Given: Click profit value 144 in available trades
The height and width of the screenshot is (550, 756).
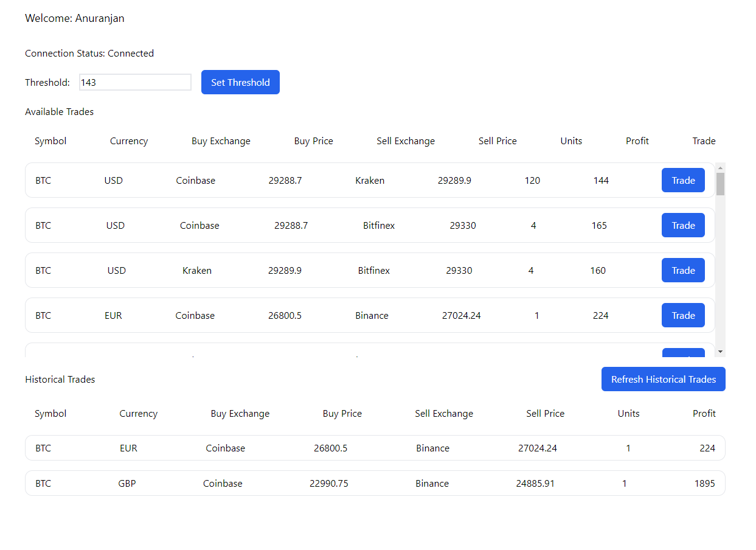Looking at the screenshot, I should click(x=601, y=181).
